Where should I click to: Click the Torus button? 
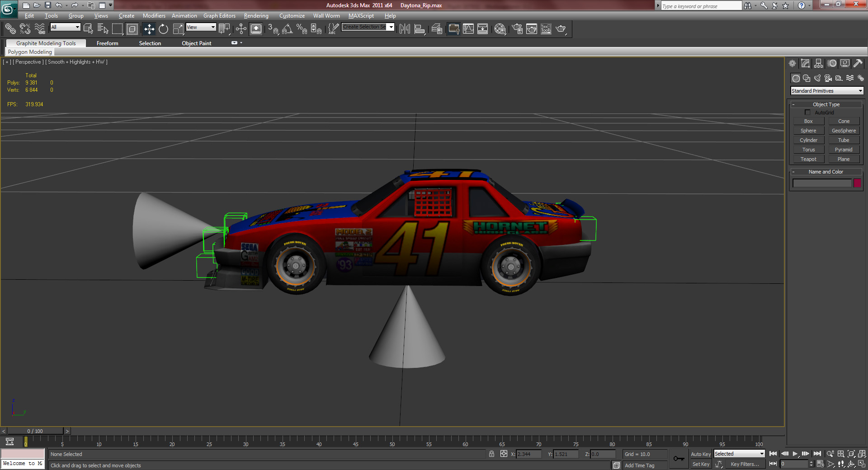click(808, 150)
